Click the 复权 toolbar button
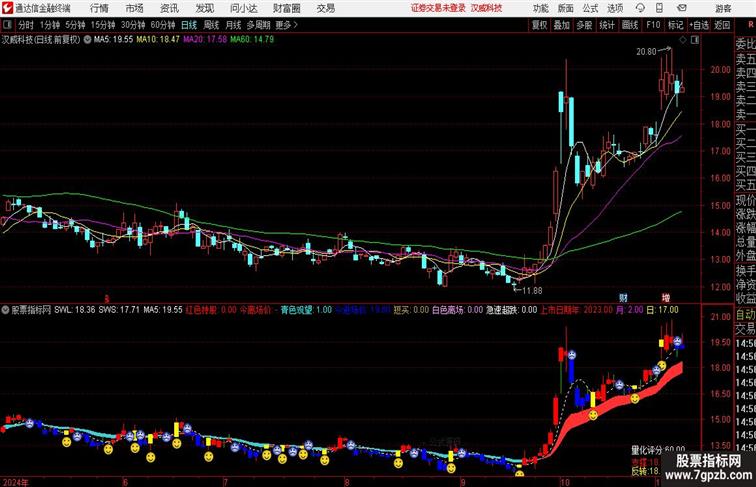Image resolution: width=756 pixels, height=487 pixels. tap(539, 25)
